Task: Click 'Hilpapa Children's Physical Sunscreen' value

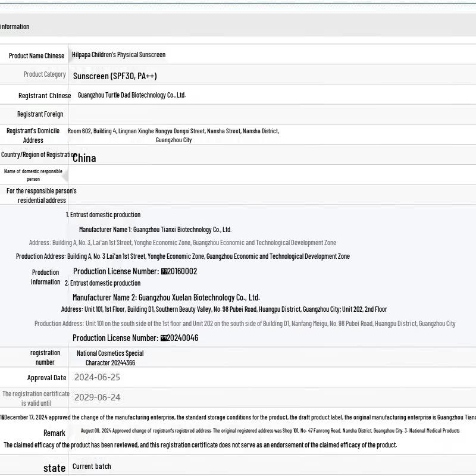Action: coord(118,55)
